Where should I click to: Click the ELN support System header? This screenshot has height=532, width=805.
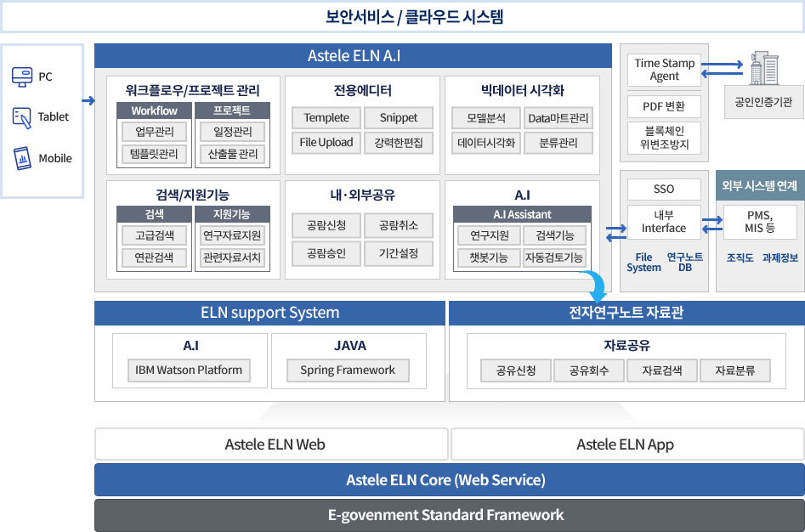(x=270, y=313)
